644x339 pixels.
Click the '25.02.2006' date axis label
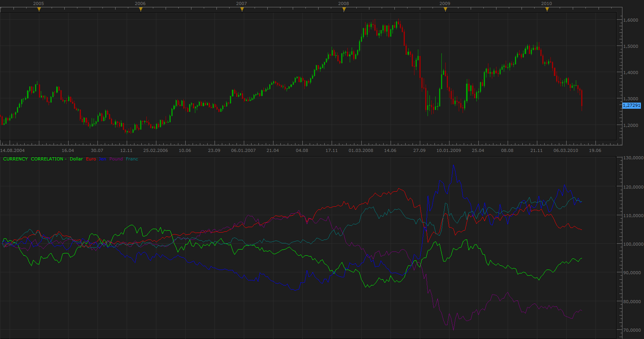[x=156, y=150]
